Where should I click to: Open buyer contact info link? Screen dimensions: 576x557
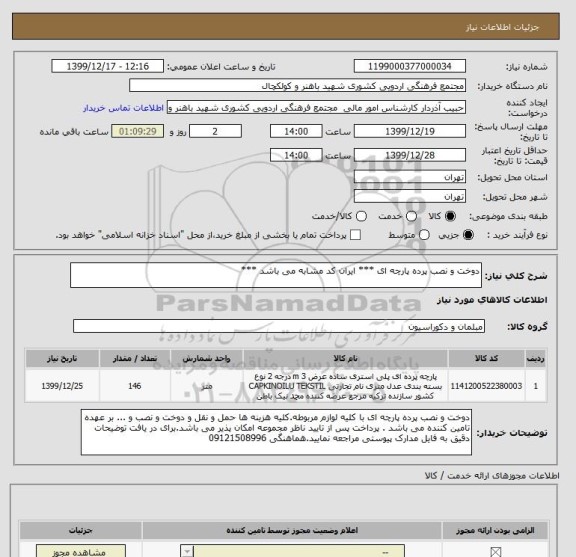click(x=123, y=108)
